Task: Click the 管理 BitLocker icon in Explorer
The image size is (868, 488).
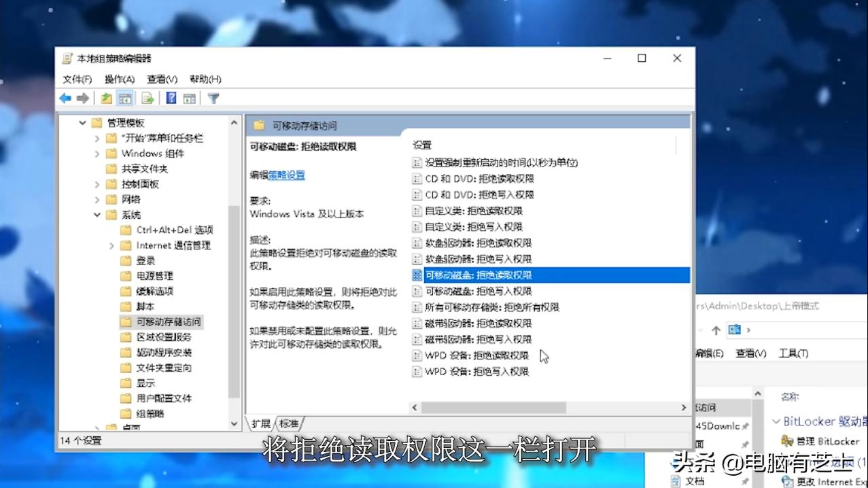Action: click(x=786, y=441)
